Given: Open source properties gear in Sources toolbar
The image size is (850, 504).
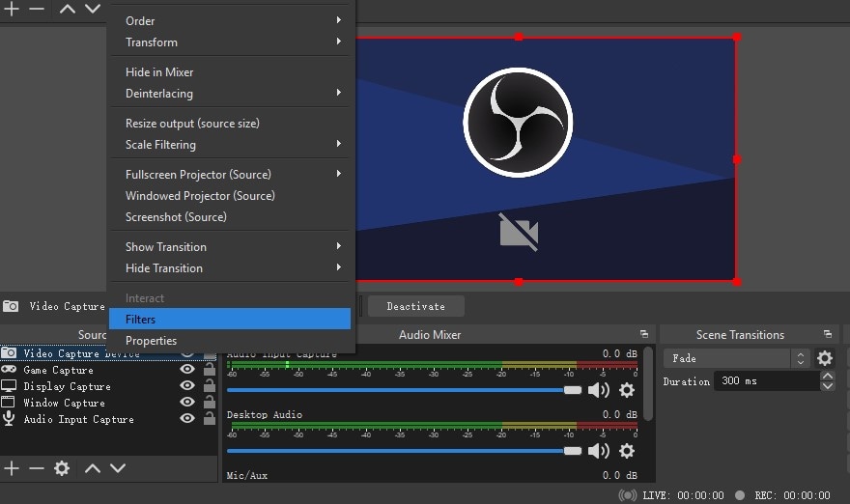Looking at the screenshot, I should point(62,468).
